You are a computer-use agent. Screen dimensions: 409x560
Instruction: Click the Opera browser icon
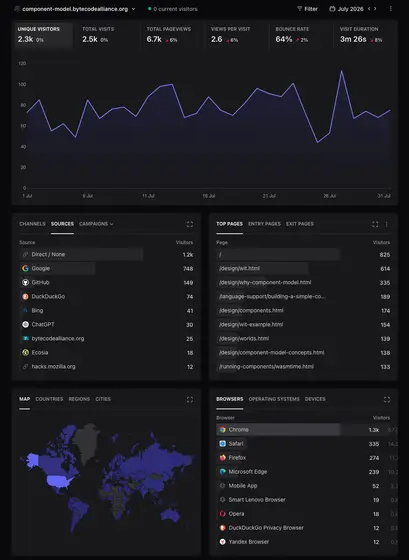[x=223, y=514]
